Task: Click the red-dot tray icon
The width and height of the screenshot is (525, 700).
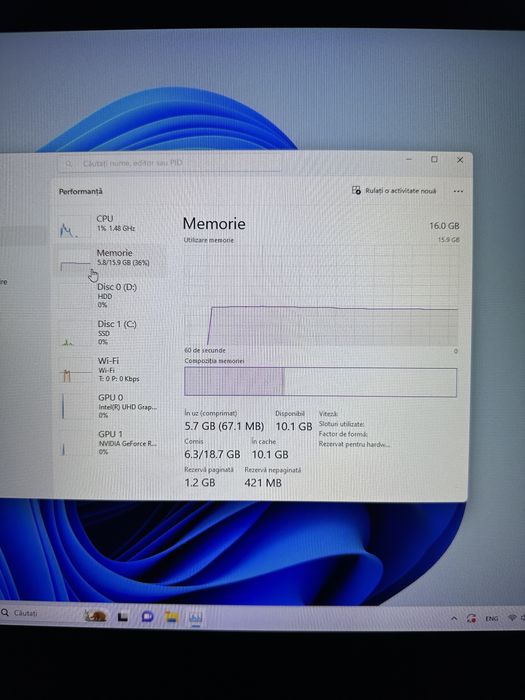Action: [x=471, y=618]
